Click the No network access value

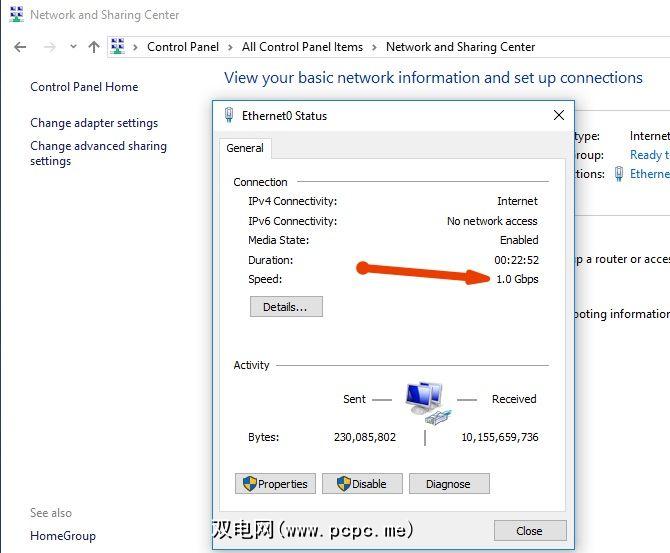pos(492,221)
